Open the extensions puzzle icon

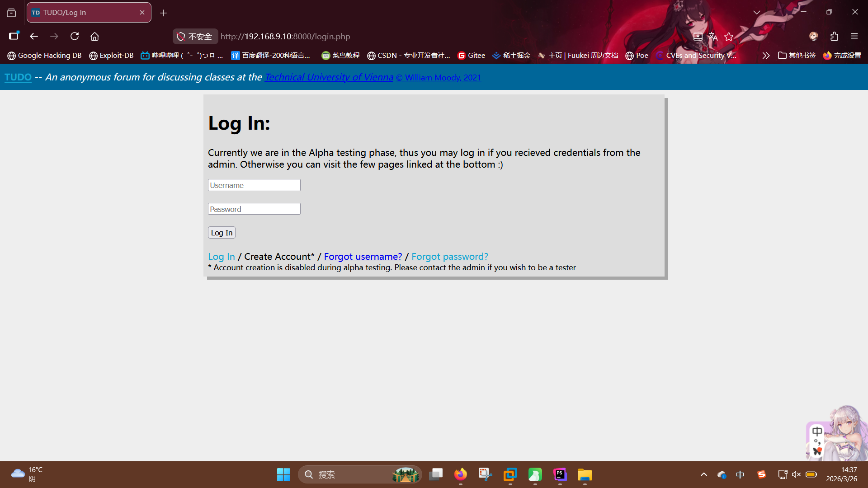click(834, 36)
